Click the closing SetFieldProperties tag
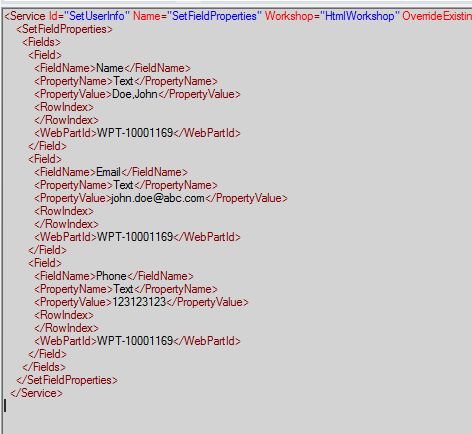 pyautogui.click(x=67, y=380)
